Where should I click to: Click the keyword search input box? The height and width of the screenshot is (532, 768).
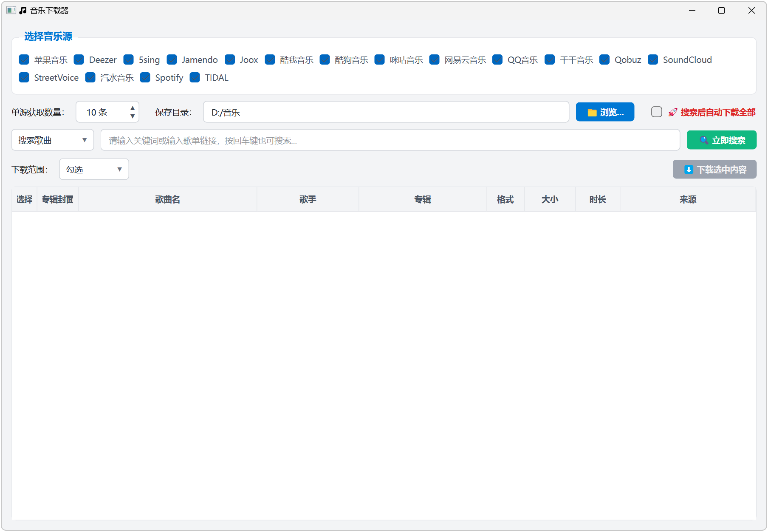[390, 140]
